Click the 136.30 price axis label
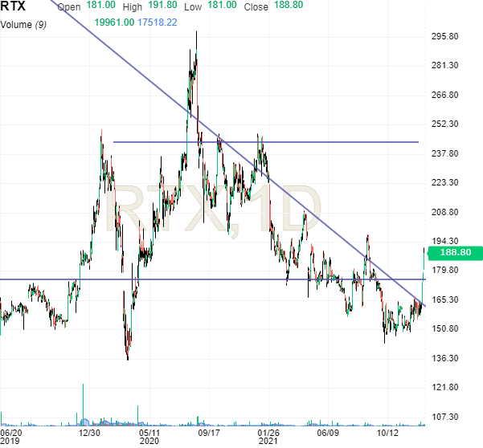The height and width of the screenshot is (448, 483). (444, 358)
